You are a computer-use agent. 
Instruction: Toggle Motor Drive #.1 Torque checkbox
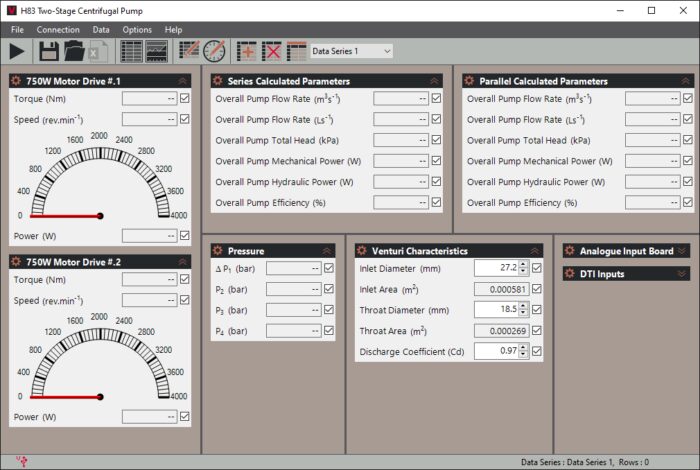pyautogui.click(x=184, y=98)
